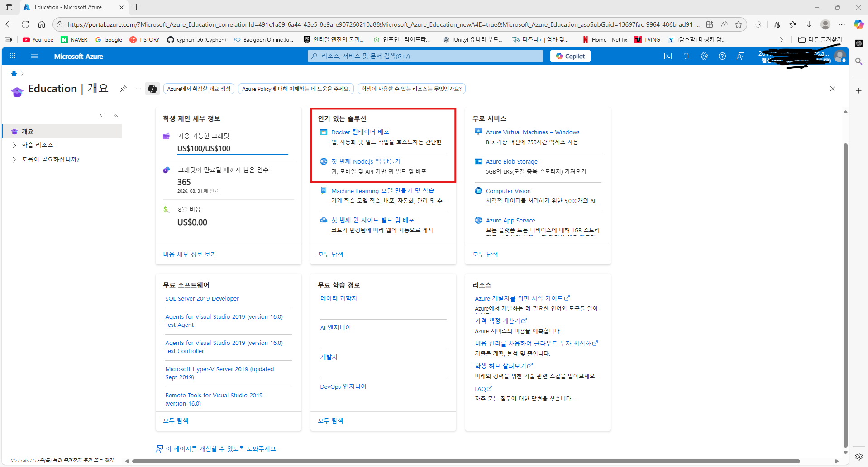868x467 pixels.
Task: Close the Education blade with X
Action: [833, 89]
